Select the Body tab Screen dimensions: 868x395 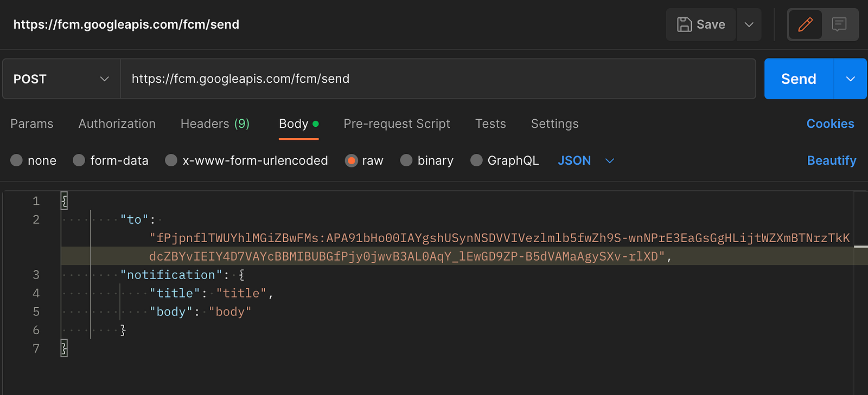(x=298, y=124)
